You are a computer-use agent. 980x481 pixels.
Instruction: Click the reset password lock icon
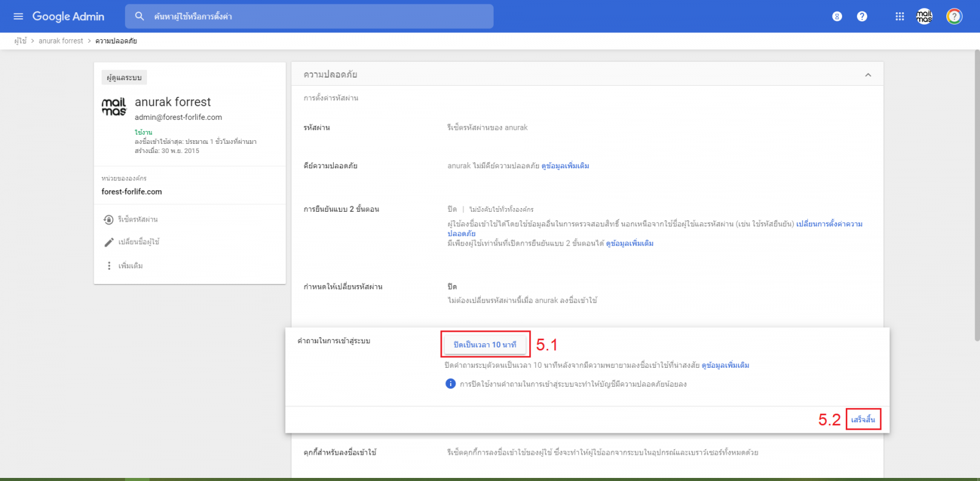tap(109, 219)
